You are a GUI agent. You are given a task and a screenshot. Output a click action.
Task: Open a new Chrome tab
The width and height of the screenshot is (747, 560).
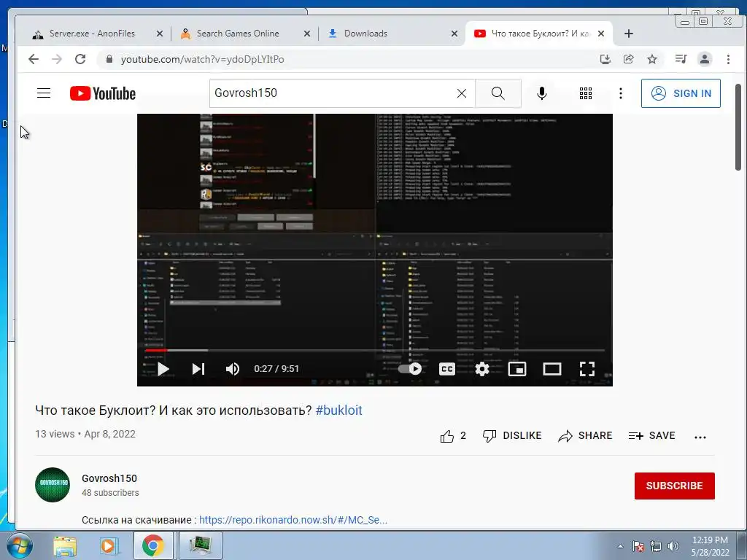(628, 34)
